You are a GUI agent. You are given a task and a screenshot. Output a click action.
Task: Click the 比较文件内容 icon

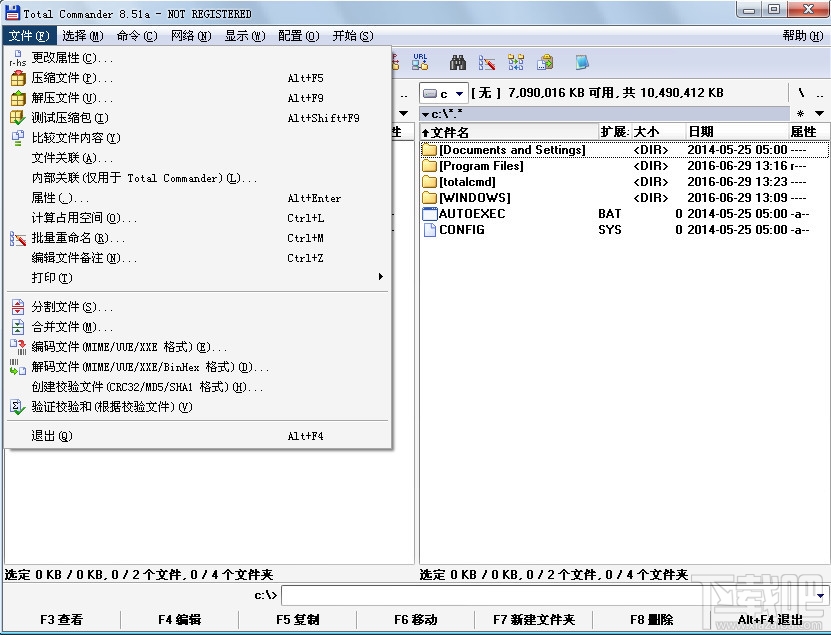click(17, 138)
